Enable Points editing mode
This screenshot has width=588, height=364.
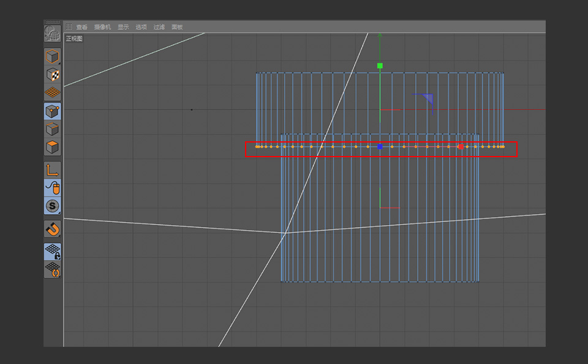[52, 111]
